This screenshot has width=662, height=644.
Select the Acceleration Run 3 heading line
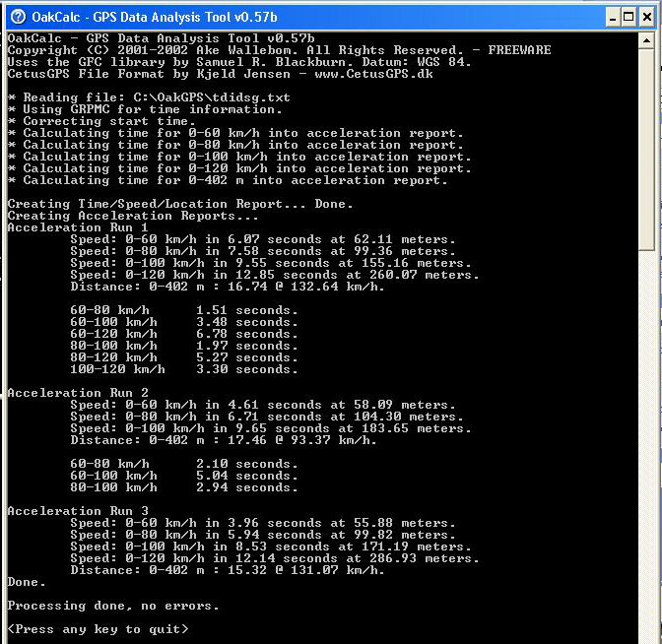(78, 511)
